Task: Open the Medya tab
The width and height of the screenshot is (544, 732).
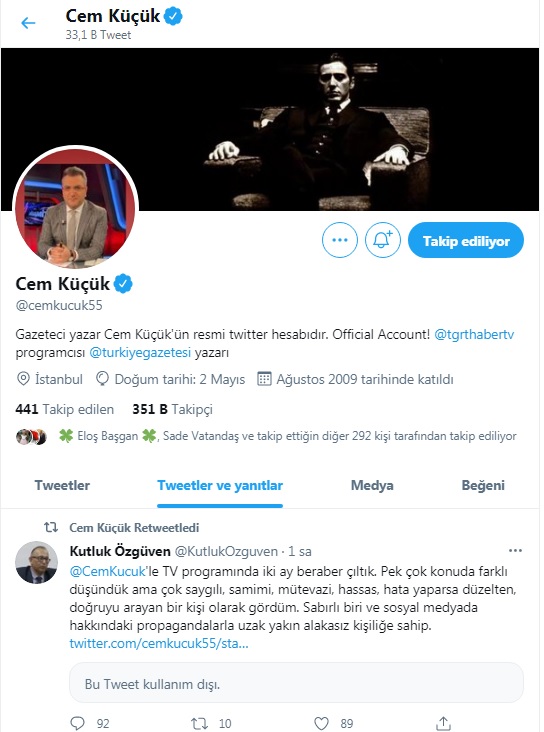Action: pyautogui.click(x=372, y=486)
